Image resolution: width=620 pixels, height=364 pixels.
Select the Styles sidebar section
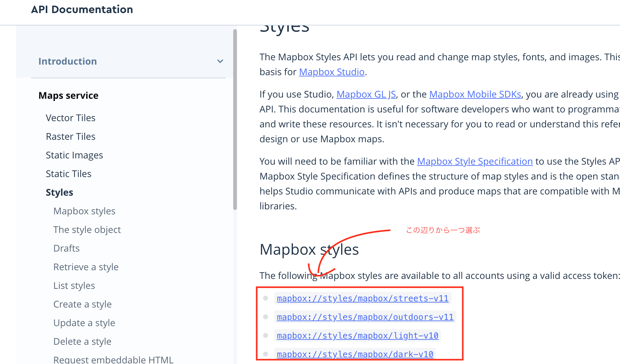click(x=59, y=192)
